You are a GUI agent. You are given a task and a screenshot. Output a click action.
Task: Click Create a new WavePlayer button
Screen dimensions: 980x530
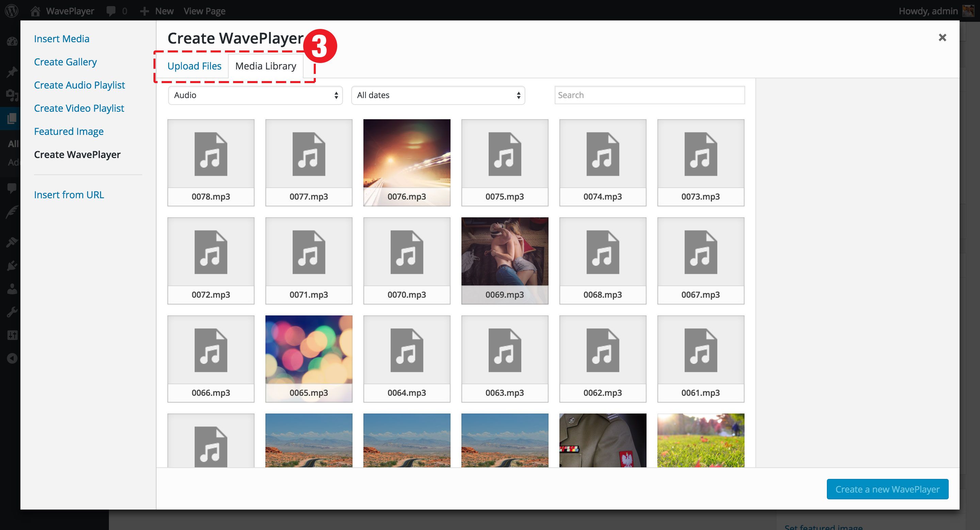point(887,489)
